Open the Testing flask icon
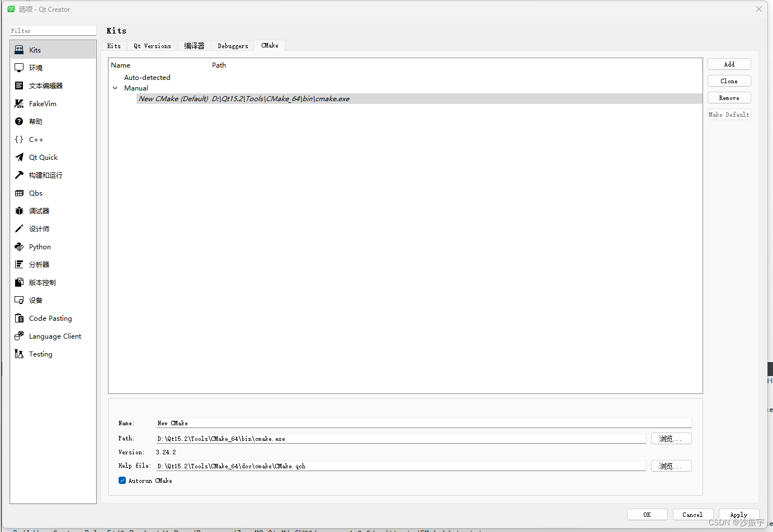Screen dimensions: 773x532 (x=19, y=354)
